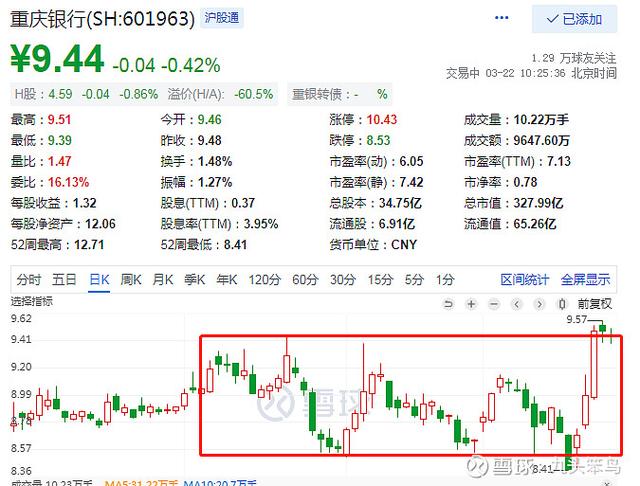Viewport: 640px width, 486px height.
Task: Open the 前复权 adjustment dropdown
Action: point(595,304)
